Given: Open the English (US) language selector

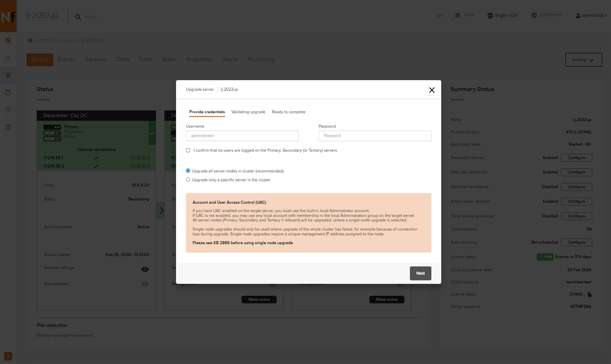Looking at the screenshot, I should click(x=503, y=15).
